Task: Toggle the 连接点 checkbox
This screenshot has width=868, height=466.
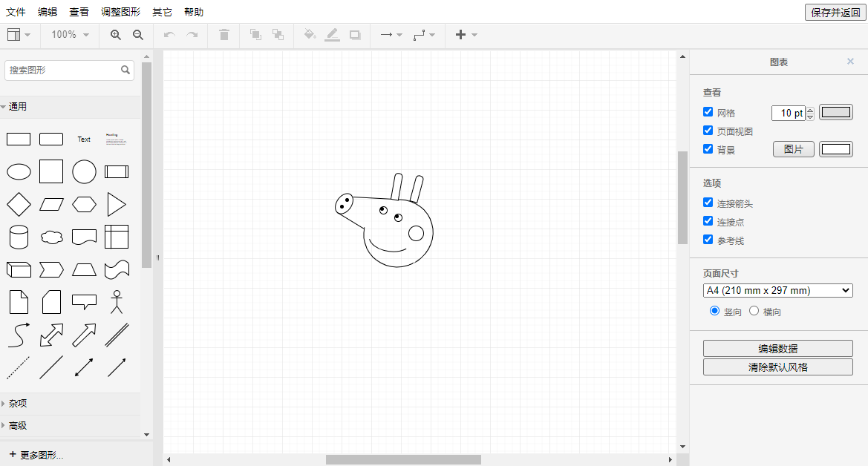Action: (708, 221)
